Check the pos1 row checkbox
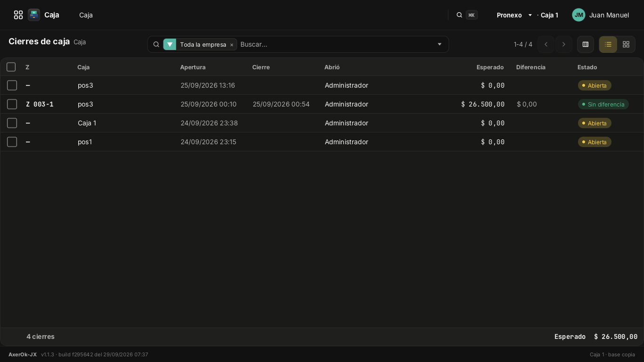 (x=12, y=142)
